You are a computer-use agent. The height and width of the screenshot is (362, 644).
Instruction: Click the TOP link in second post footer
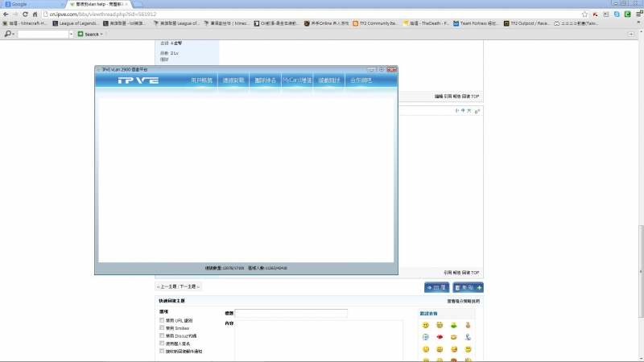click(x=475, y=273)
